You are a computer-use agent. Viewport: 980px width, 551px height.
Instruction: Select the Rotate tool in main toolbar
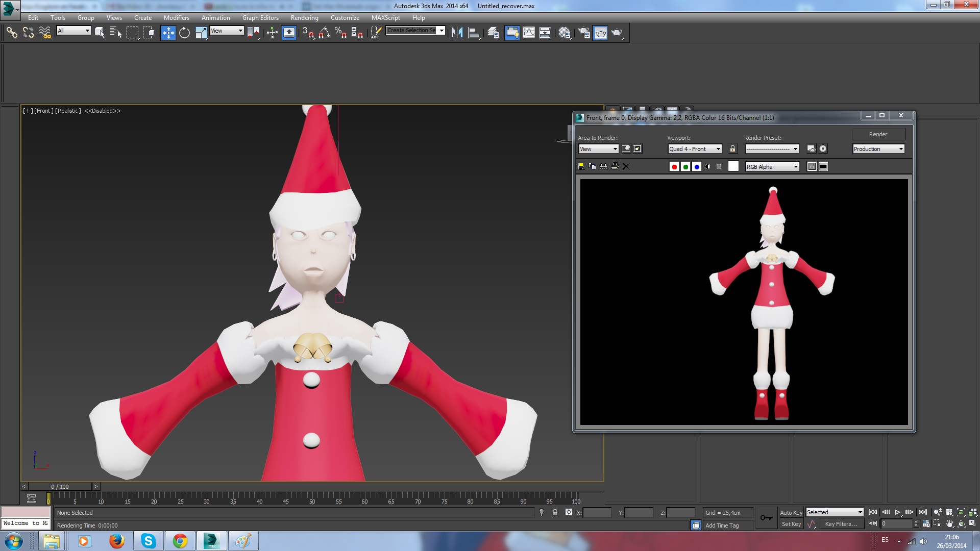[184, 33]
